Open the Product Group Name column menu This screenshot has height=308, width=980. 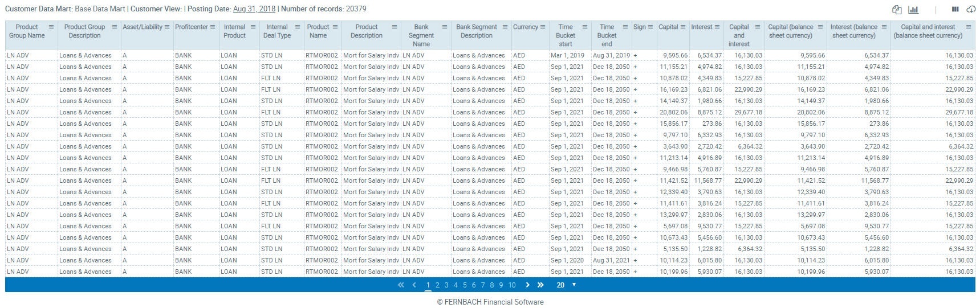point(51,27)
